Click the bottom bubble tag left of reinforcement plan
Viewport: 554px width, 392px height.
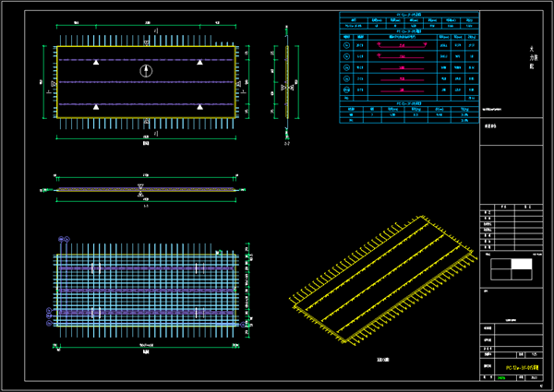coord(49,323)
